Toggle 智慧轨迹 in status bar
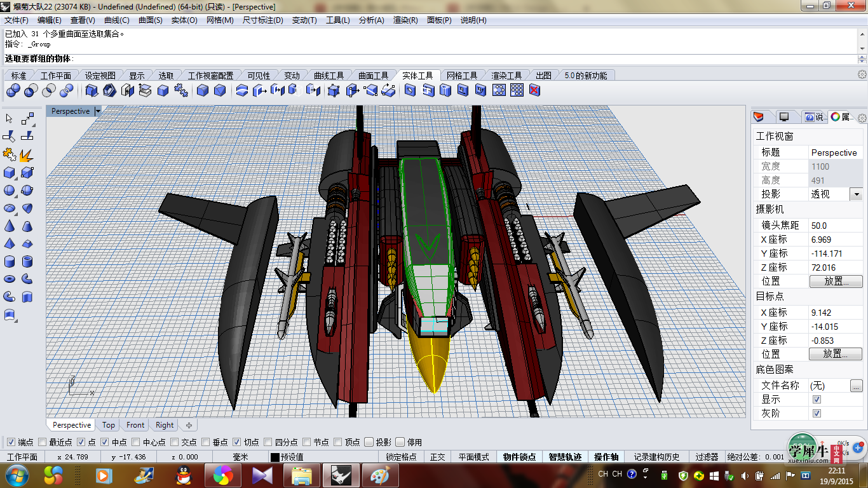 tap(565, 457)
